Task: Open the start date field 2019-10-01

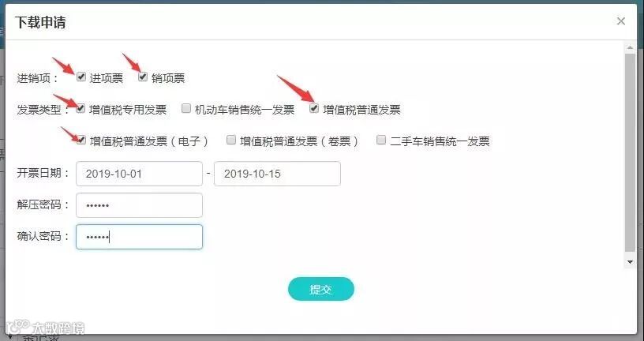Action: tap(139, 174)
